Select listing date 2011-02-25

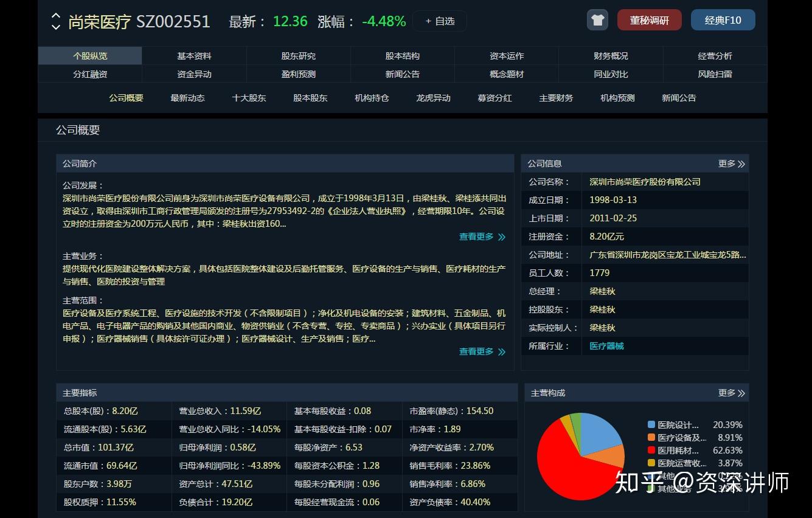click(613, 218)
